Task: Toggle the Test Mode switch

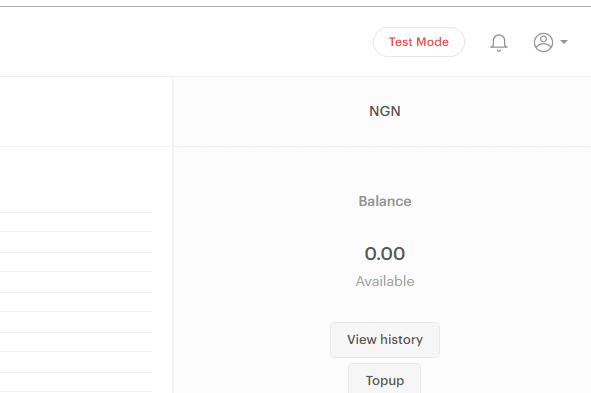Action: click(419, 42)
